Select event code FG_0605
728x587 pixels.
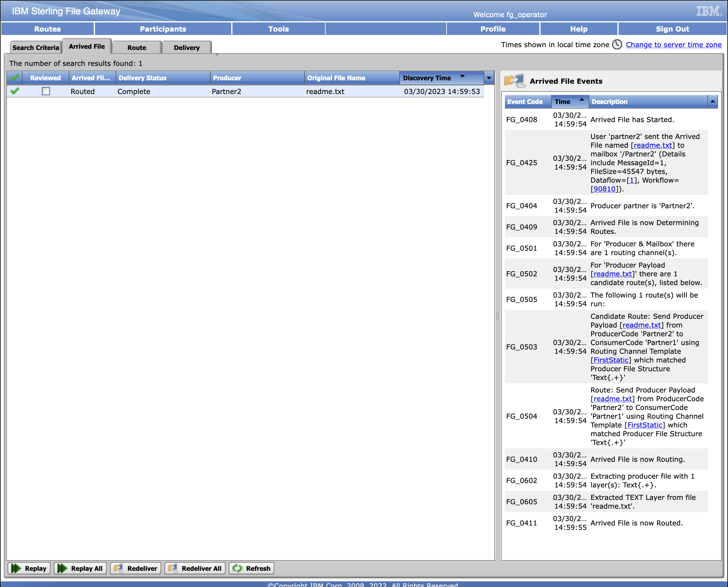pyautogui.click(x=521, y=502)
